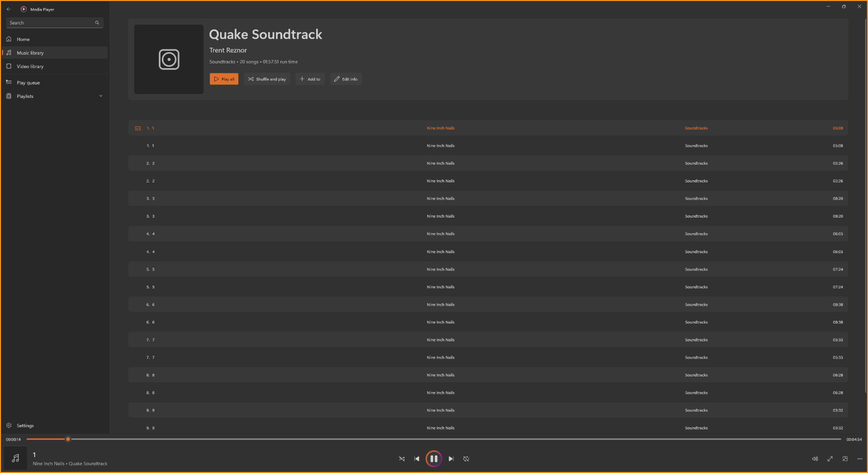The height and width of the screenshot is (473, 868).
Task: Click the back arrow in title bar
Action: point(9,9)
